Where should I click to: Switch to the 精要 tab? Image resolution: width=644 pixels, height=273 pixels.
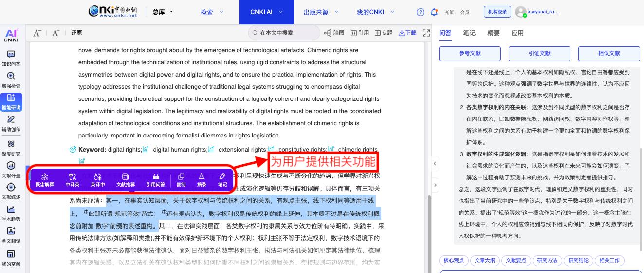click(493, 33)
